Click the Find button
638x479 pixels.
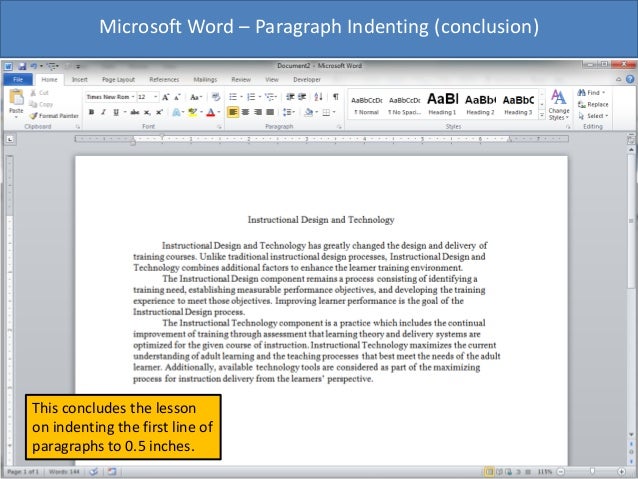click(591, 93)
